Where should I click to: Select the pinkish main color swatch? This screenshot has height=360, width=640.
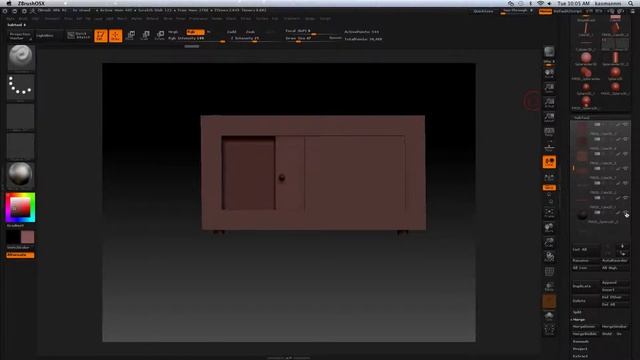point(28,237)
